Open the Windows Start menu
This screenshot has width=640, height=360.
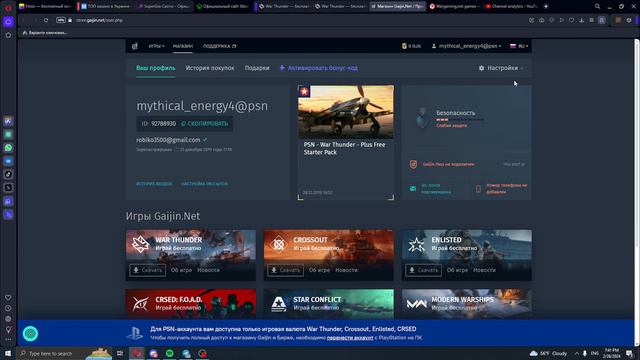(8, 353)
